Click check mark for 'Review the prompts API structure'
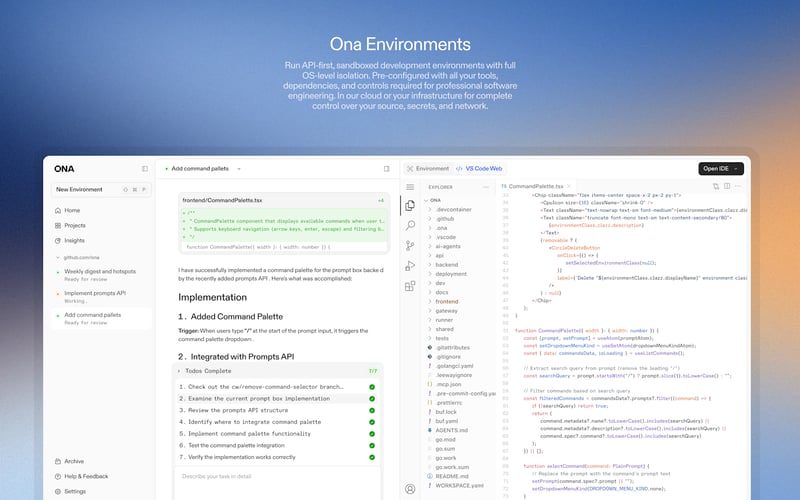Image resolution: width=800 pixels, height=500 pixels. [x=372, y=411]
